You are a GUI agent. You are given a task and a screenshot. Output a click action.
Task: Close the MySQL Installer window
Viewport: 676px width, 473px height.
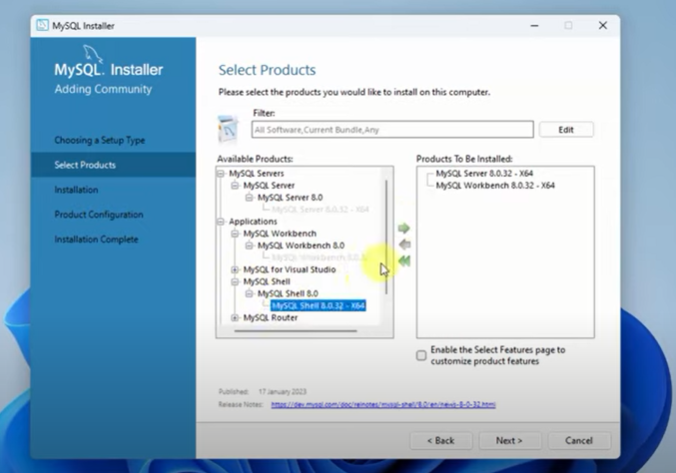point(603,26)
